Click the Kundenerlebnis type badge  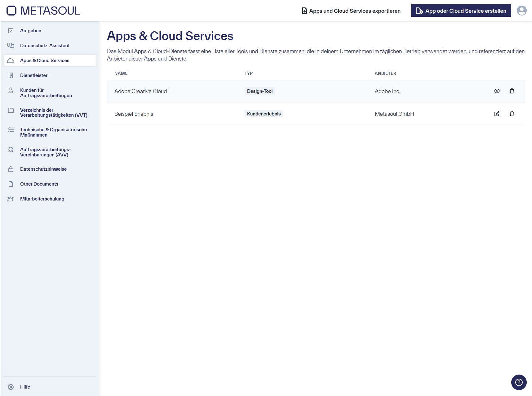264,114
